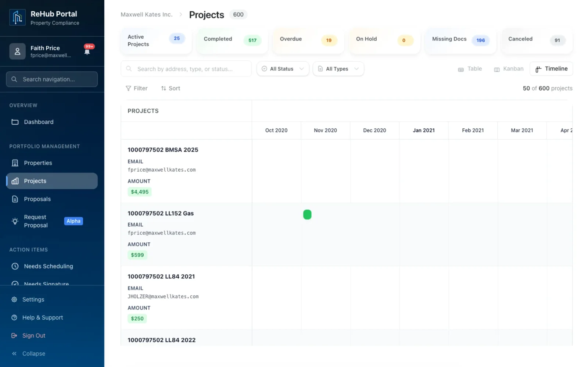The width and height of the screenshot is (588, 367).
Task: Open project 1000797502 LL84 2021
Action: tap(161, 277)
